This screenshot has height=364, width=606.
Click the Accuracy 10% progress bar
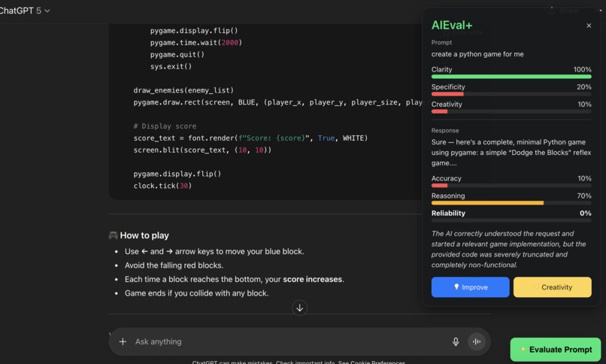pos(511,186)
